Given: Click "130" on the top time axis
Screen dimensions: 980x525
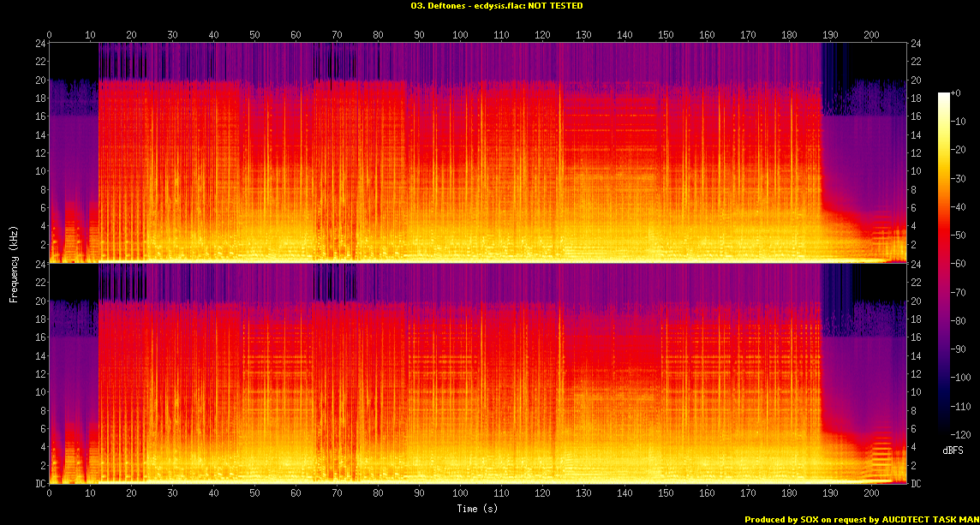Looking at the screenshot, I should click(x=583, y=35).
